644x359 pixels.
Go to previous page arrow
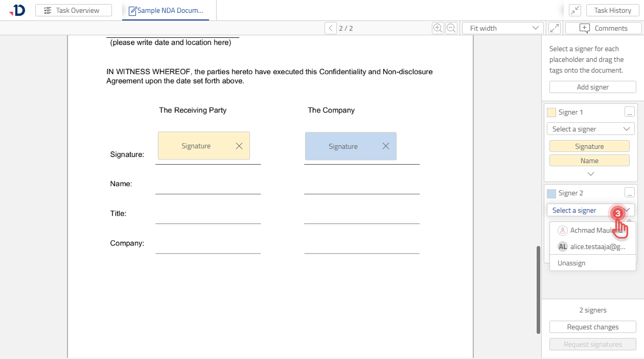[331, 28]
